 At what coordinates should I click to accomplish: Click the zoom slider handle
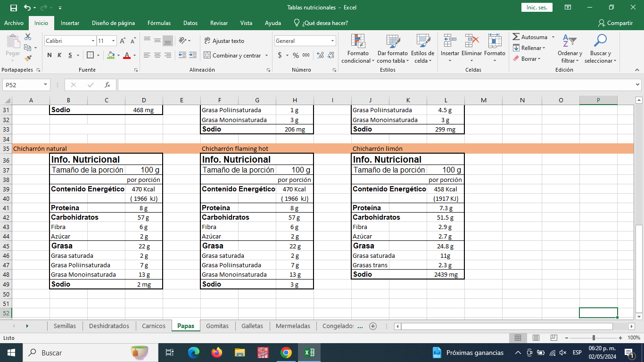594,337
